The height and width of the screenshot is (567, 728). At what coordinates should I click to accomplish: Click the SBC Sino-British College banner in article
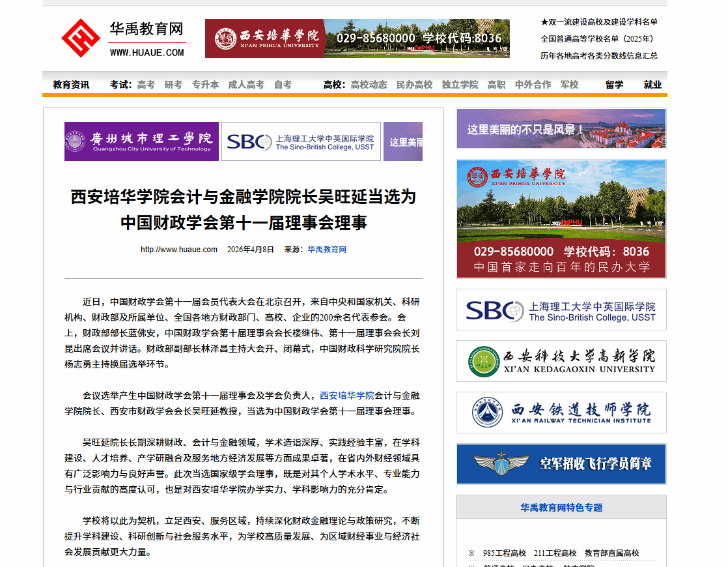301,141
